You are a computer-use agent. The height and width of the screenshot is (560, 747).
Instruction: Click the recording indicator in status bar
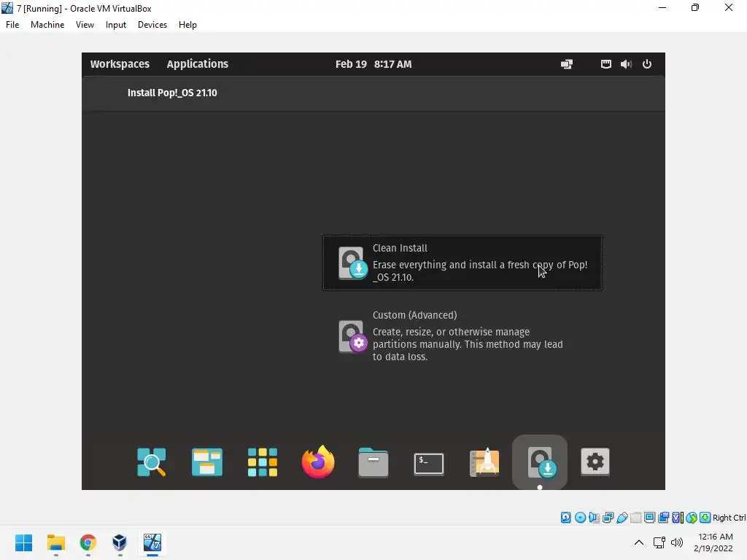pyautogui.click(x=663, y=518)
